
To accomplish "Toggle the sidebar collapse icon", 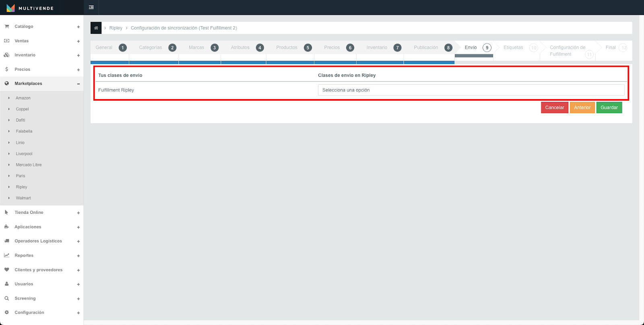I will (x=91, y=7).
